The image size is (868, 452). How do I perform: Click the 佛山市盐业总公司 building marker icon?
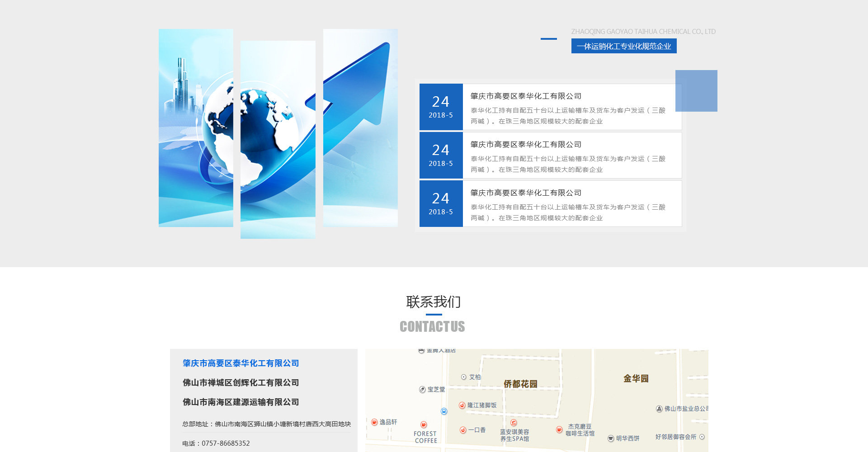659,409
